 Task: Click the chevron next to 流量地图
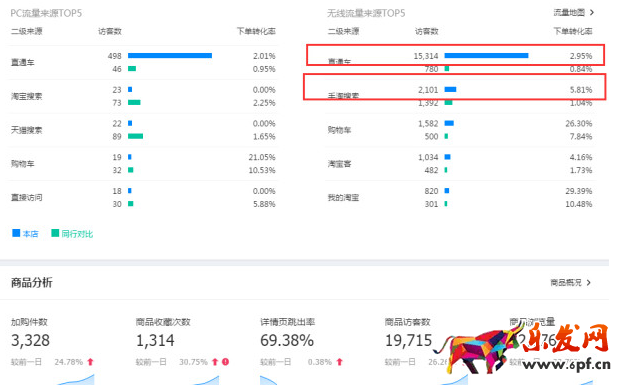592,13
